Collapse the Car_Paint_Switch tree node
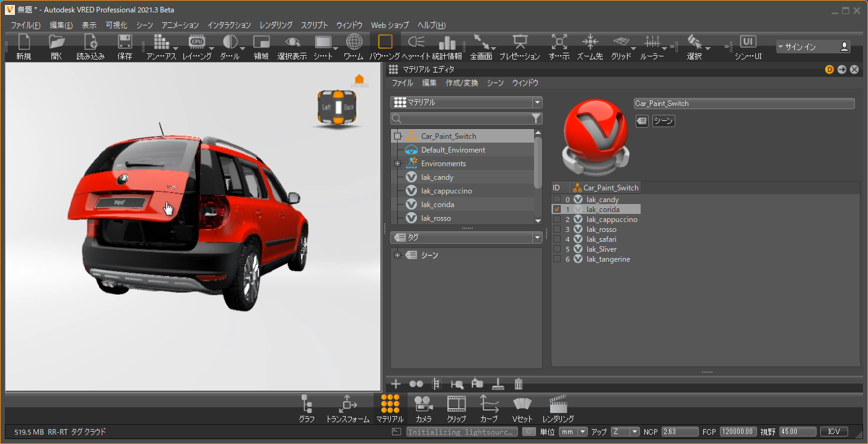This screenshot has height=444, width=868. coord(398,136)
